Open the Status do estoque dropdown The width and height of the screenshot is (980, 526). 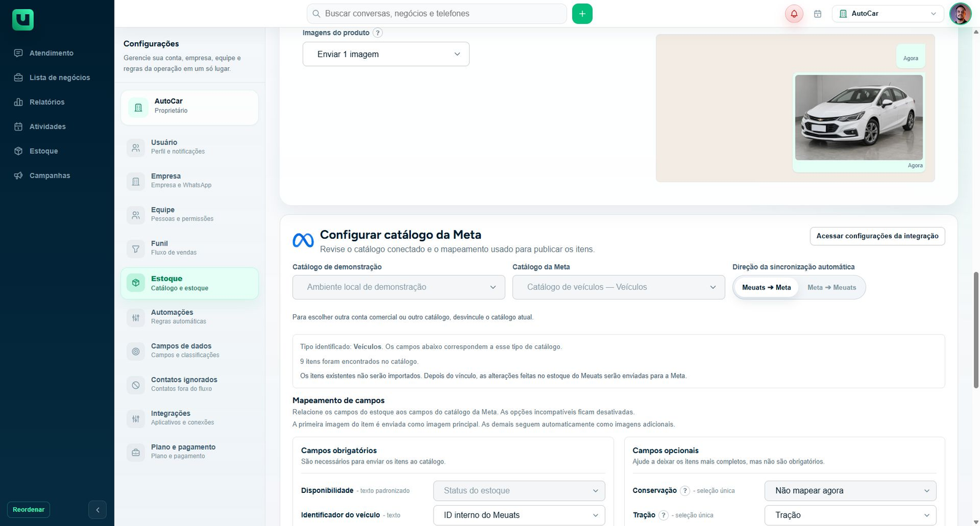pyautogui.click(x=519, y=490)
